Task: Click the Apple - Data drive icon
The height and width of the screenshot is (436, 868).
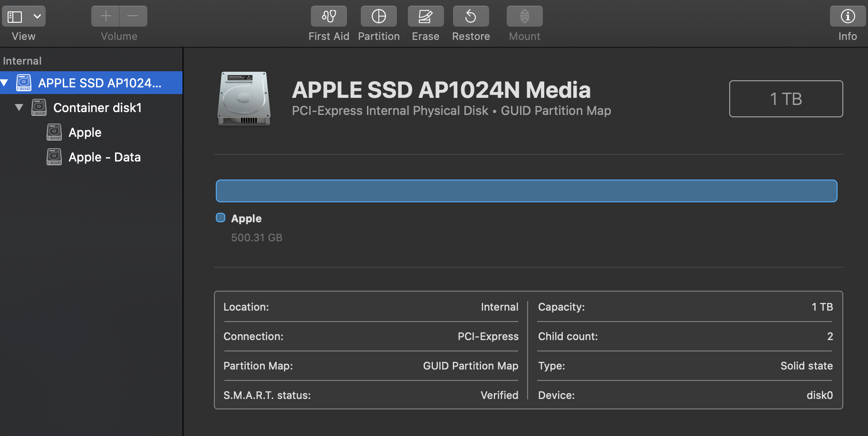Action: point(54,157)
